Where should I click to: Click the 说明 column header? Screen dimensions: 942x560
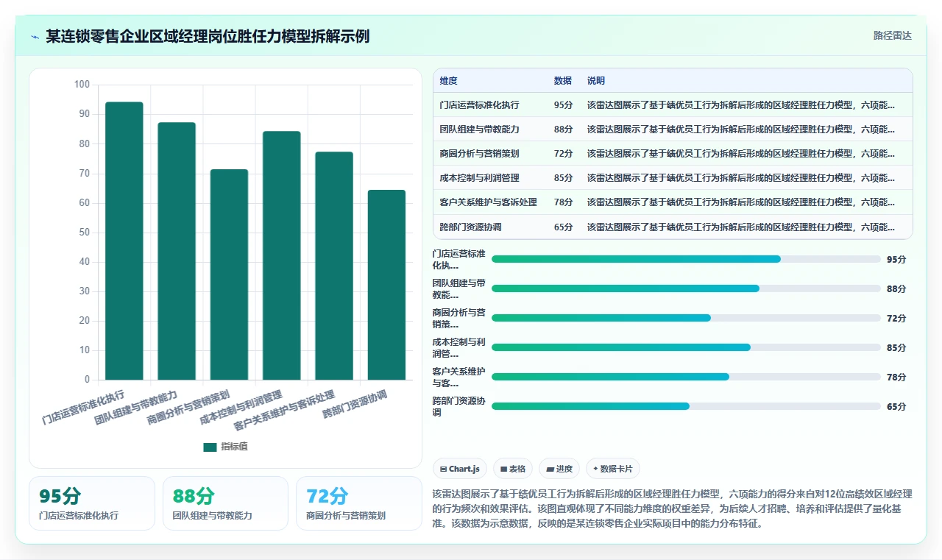pos(596,81)
